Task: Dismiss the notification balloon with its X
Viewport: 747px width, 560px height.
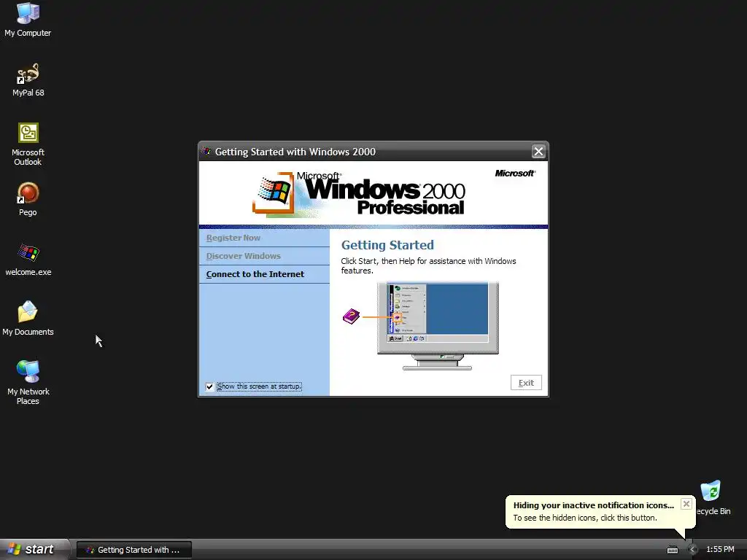Action: [686, 504]
